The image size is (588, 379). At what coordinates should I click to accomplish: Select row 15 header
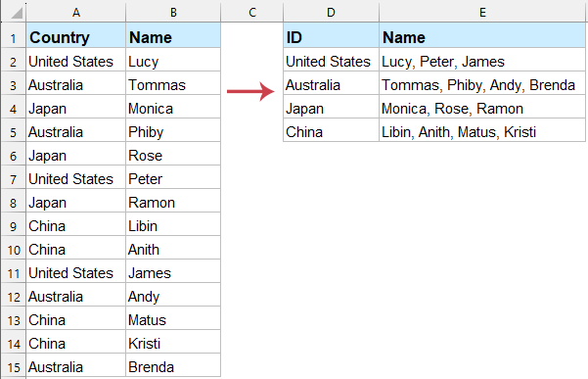tap(14, 367)
